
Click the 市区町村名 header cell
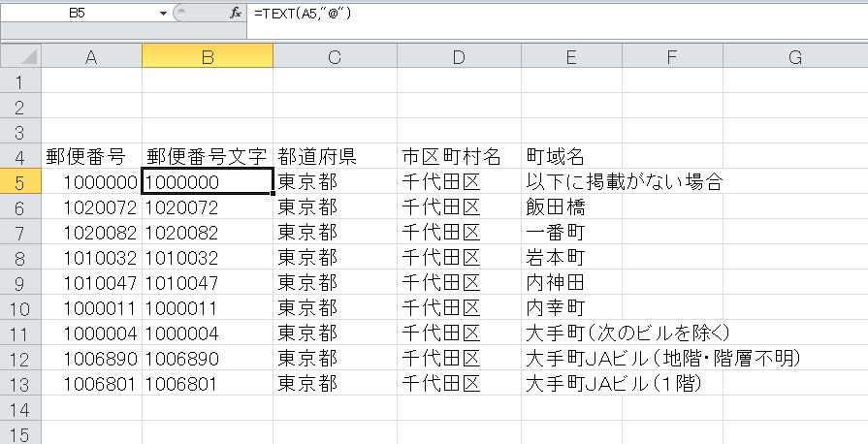click(x=459, y=157)
